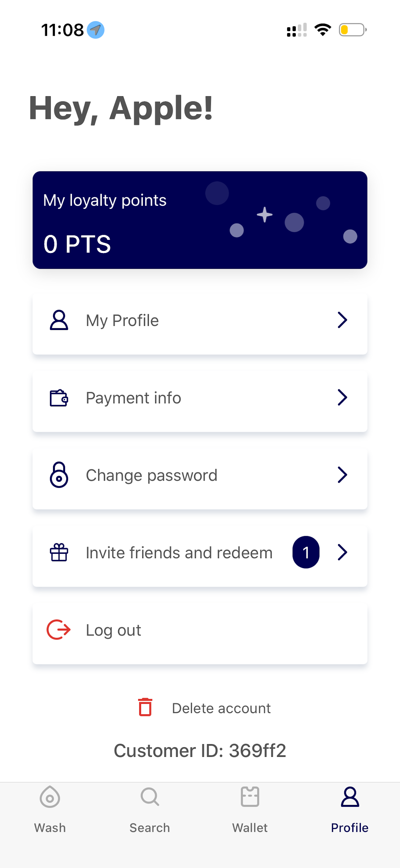The height and width of the screenshot is (868, 400).
Task: Tap the Payment info wallet icon
Action: click(x=59, y=398)
